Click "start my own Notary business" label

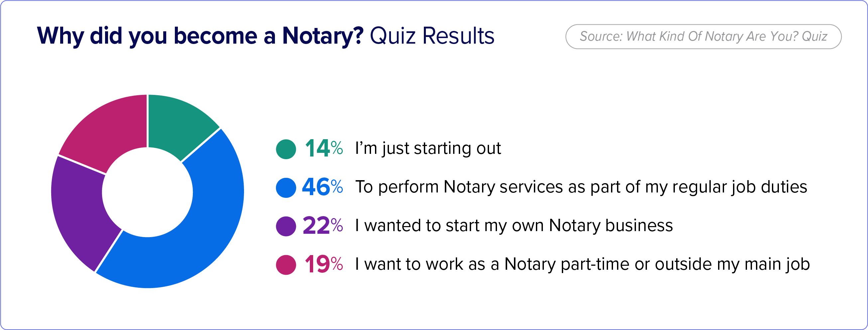point(514,225)
